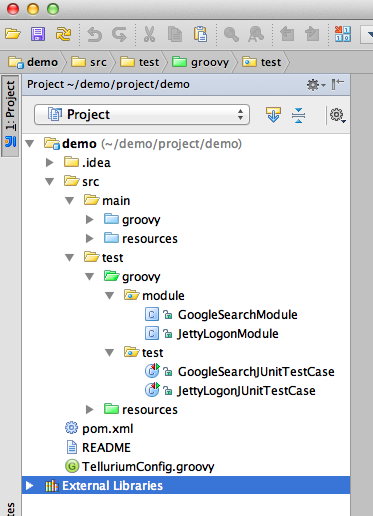Select JettyLogonModule in the tree
The image size is (373, 516).
coord(228,334)
